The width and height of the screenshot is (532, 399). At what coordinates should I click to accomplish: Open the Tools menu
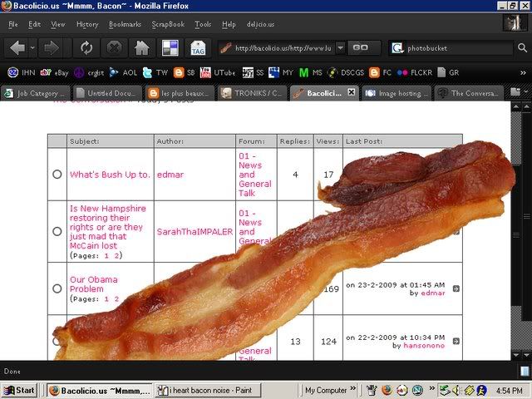coord(203,24)
